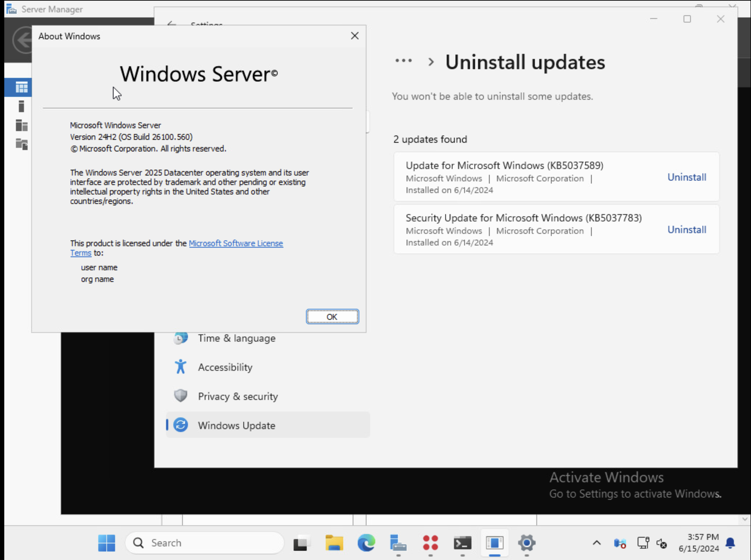Open the Settings gear in the taskbar
Screen dimensions: 751x560
pyautogui.click(x=527, y=543)
